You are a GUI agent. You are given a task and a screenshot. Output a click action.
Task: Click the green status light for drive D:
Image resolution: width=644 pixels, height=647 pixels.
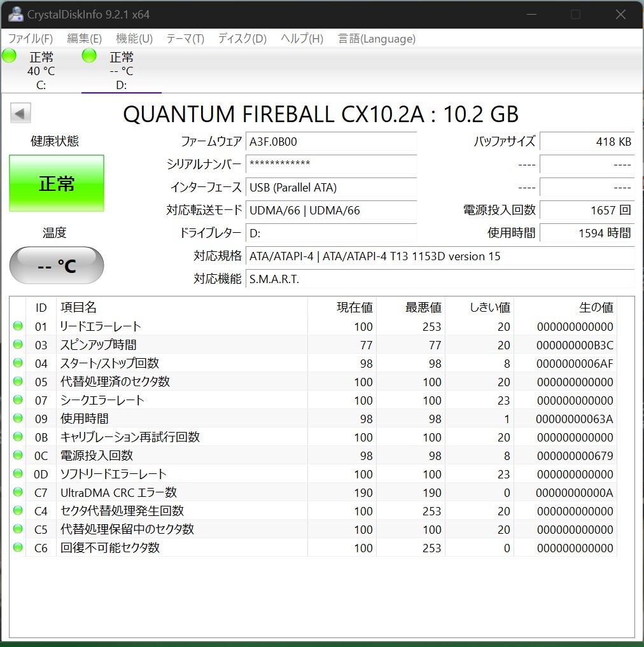[x=88, y=56]
